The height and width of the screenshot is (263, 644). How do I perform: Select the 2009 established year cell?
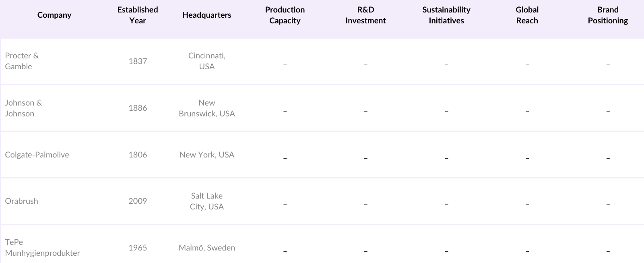138,201
